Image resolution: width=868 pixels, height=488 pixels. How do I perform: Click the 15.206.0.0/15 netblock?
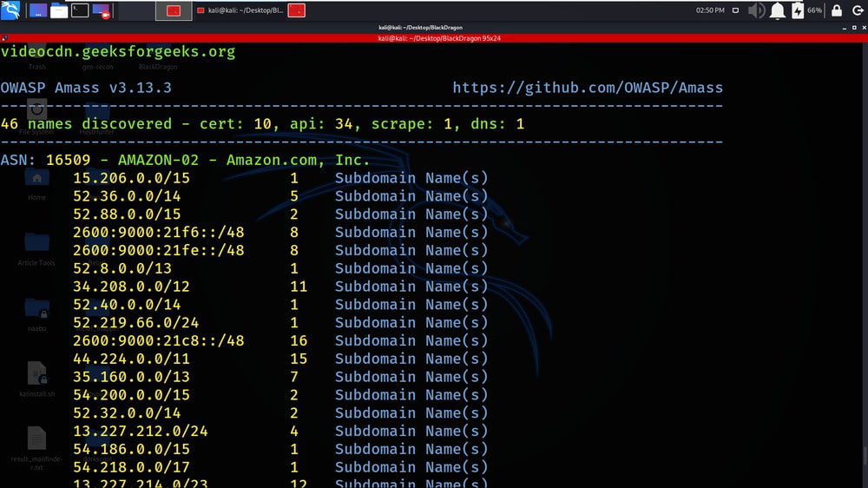tap(131, 178)
